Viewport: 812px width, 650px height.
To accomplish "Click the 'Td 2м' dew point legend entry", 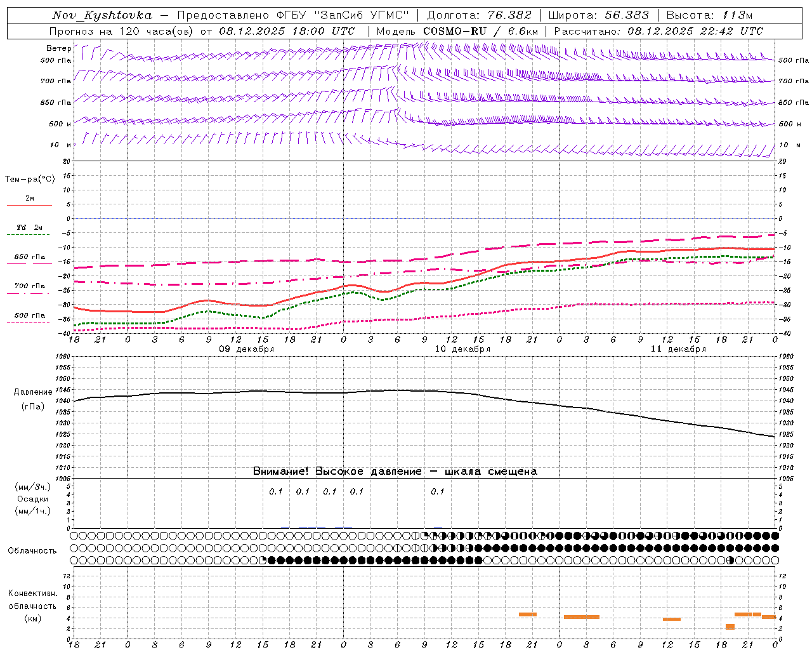I will click(29, 227).
